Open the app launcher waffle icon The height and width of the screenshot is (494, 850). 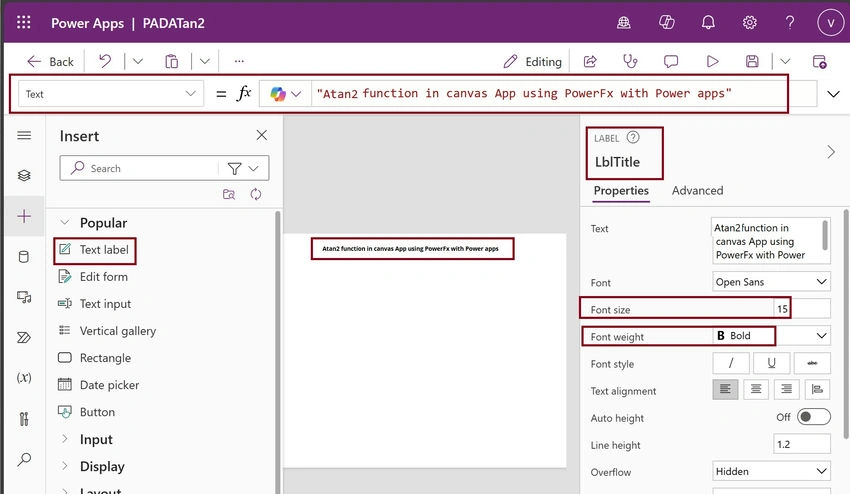pyautogui.click(x=23, y=22)
